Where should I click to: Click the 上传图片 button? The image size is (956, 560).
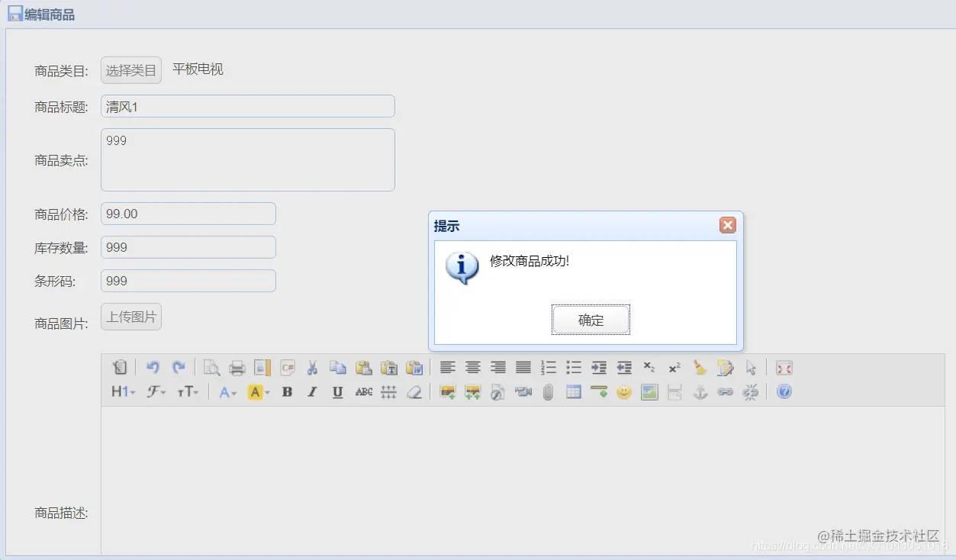click(x=131, y=317)
